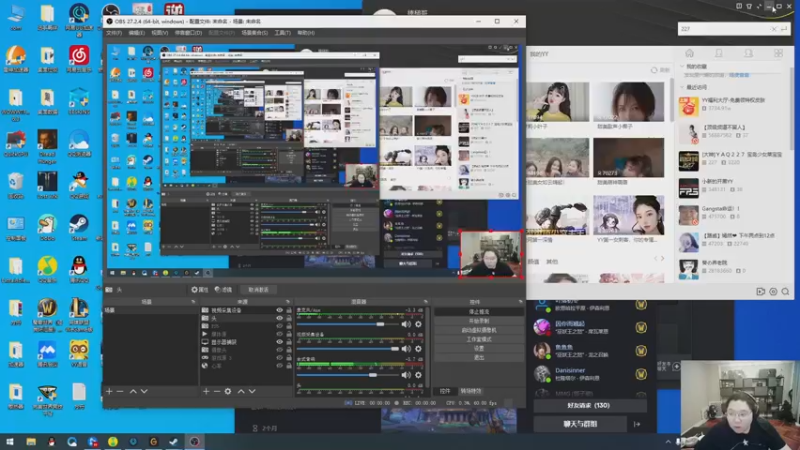800x450 pixels.
Task: Submit YY search with the enter arrow icon
Action: (784, 29)
